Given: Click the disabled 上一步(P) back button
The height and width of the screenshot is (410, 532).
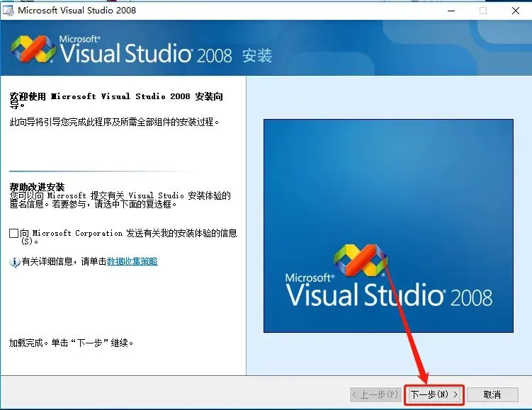Looking at the screenshot, I should (x=375, y=394).
